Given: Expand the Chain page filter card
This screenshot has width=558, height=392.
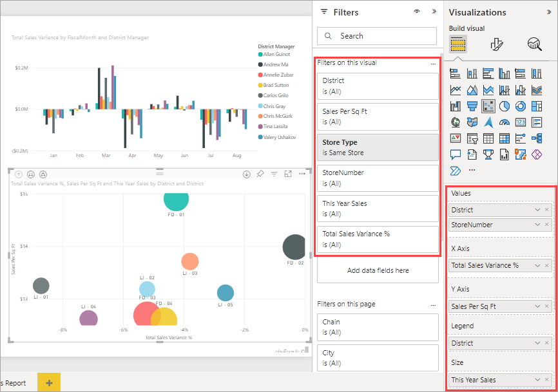Looking at the screenshot, I should point(378,327).
